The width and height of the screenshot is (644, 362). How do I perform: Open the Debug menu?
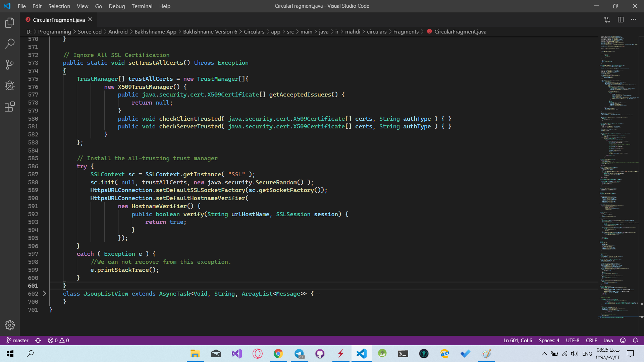[117, 6]
